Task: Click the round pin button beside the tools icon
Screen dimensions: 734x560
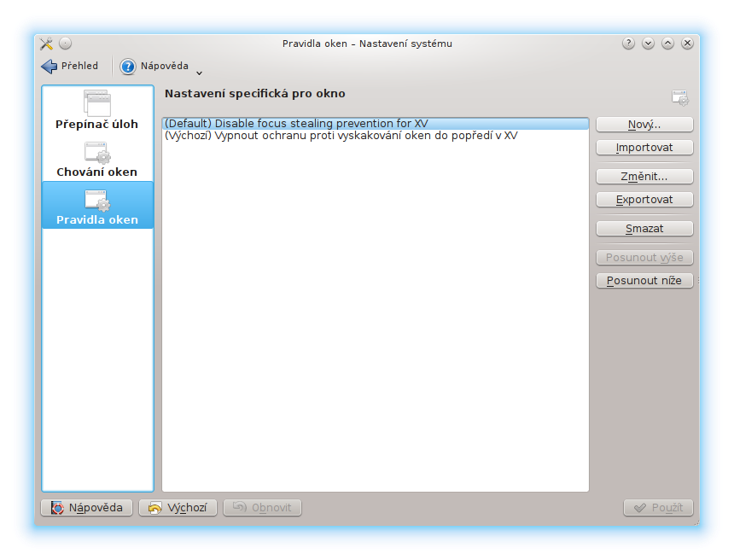Action: point(66,44)
